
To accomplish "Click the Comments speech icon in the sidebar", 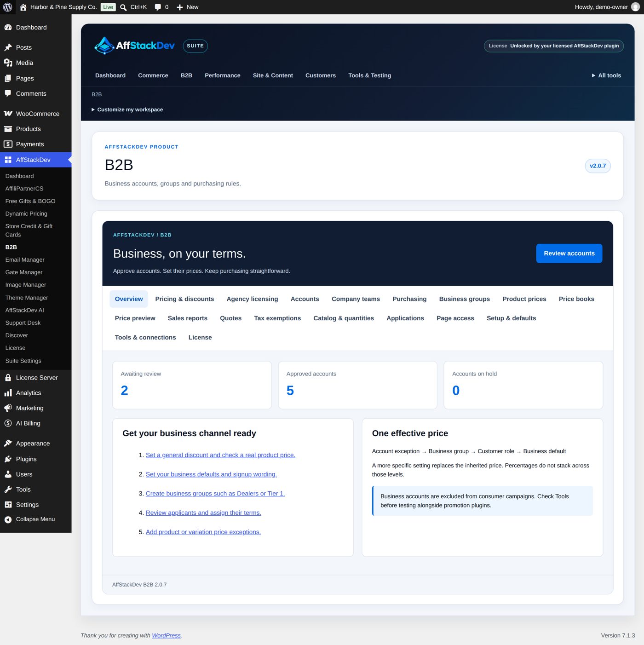I will 8,93.
